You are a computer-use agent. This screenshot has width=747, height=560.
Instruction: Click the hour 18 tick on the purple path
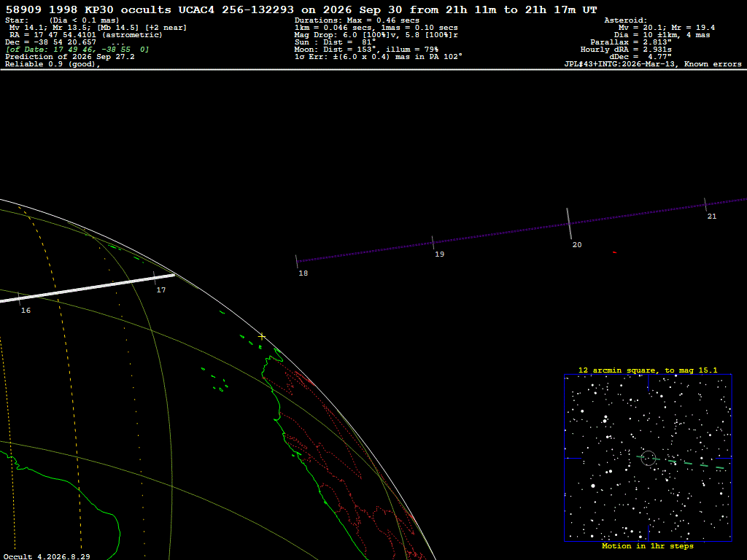297,262
